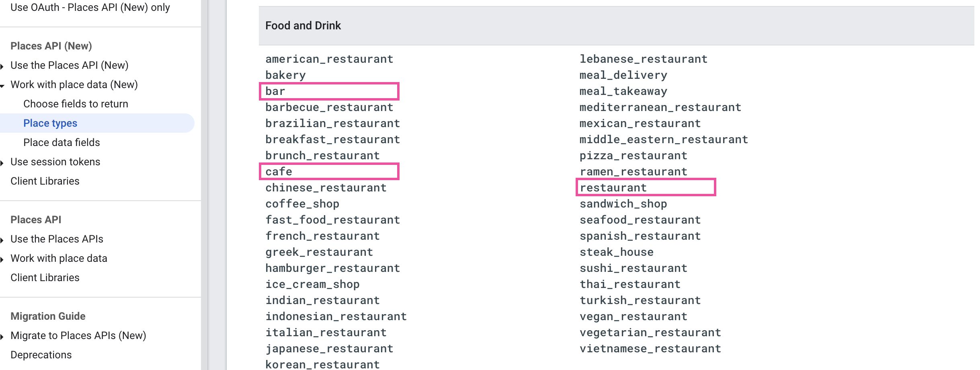Open the "Choose fields to return" page
Viewport: 980px width, 370px height.
tap(76, 103)
